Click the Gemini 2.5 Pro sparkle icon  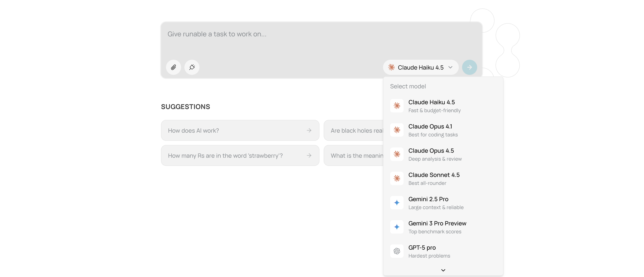pyautogui.click(x=397, y=203)
